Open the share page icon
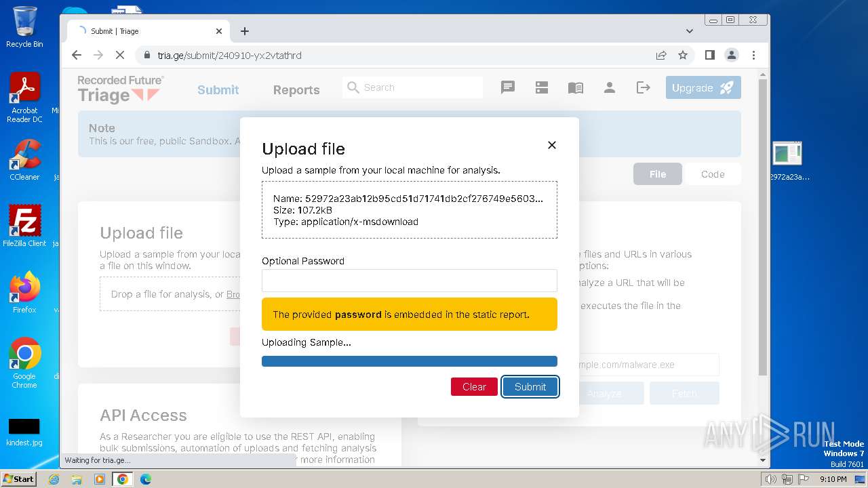The image size is (868, 488). pos(661,55)
